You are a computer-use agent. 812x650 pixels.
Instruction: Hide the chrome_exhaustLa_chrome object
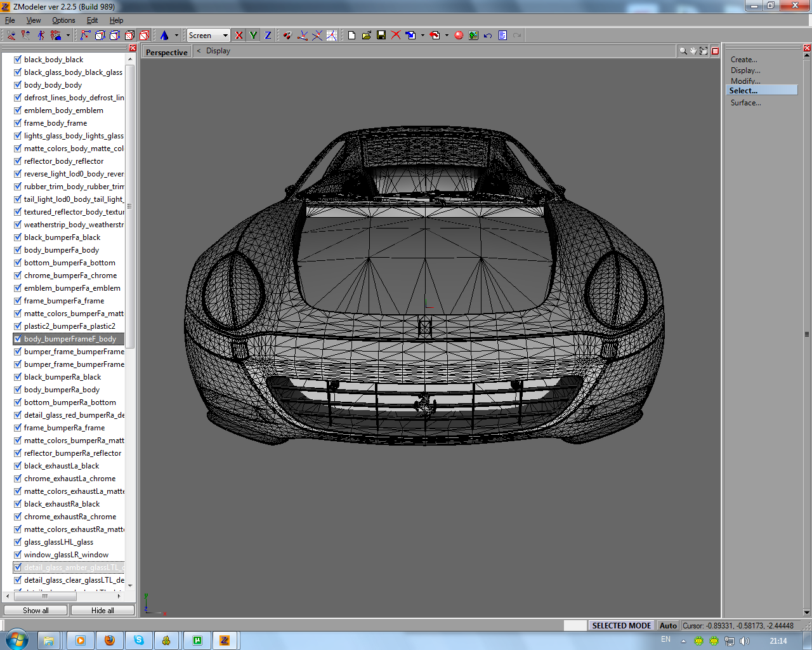pyautogui.click(x=18, y=479)
